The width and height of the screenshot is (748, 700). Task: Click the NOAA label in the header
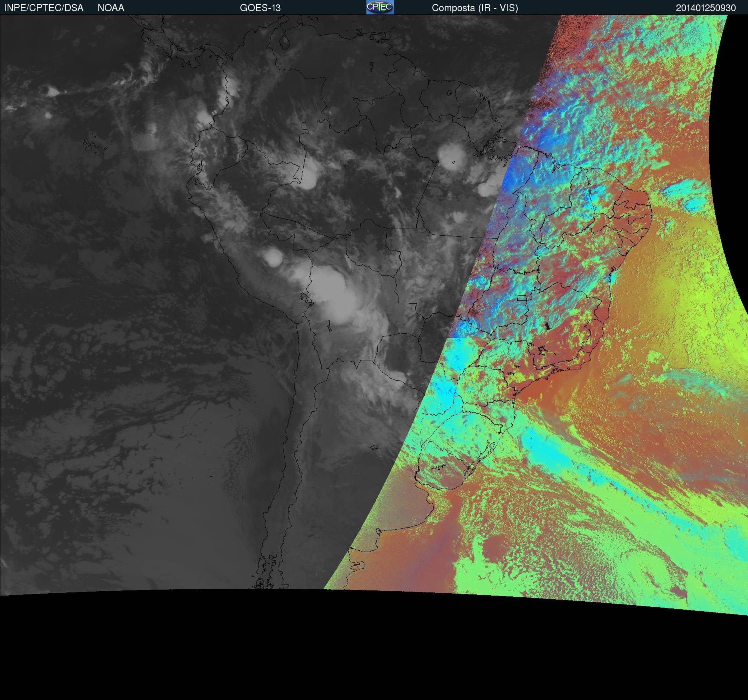click(111, 8)
